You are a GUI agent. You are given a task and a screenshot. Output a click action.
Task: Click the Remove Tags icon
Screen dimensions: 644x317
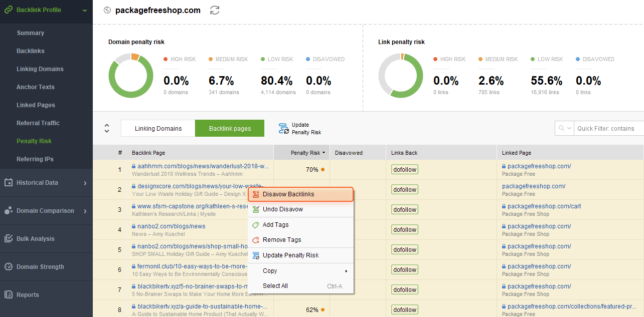tap(256, 240)
